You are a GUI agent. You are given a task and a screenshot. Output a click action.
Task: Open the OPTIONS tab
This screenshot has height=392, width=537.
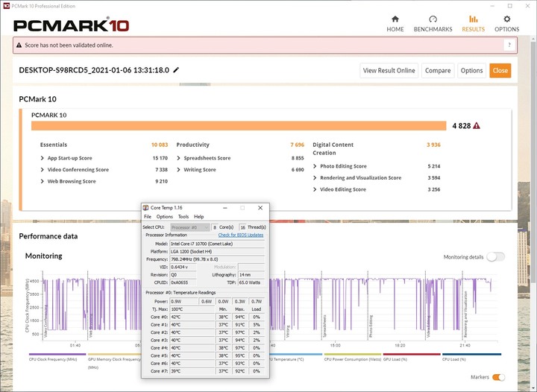click(x=507, y=24)
